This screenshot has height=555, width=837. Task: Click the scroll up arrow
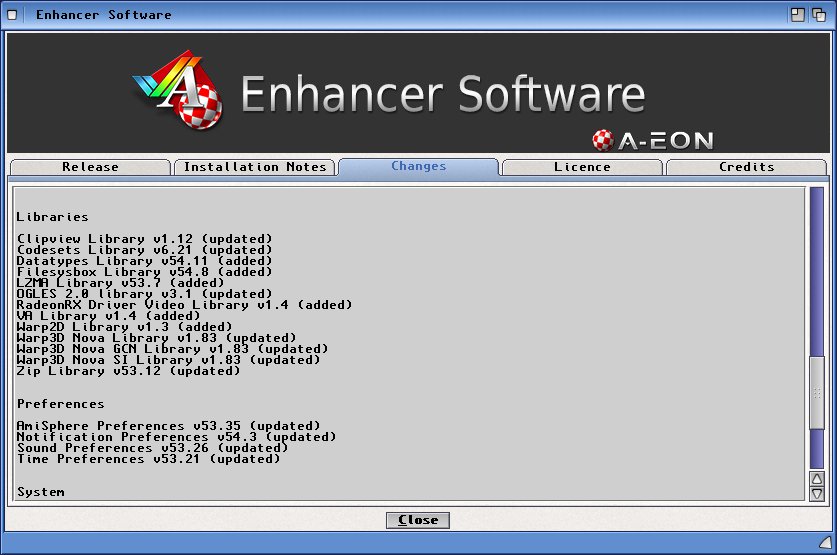pyautogui.click(x=817, y=479)
